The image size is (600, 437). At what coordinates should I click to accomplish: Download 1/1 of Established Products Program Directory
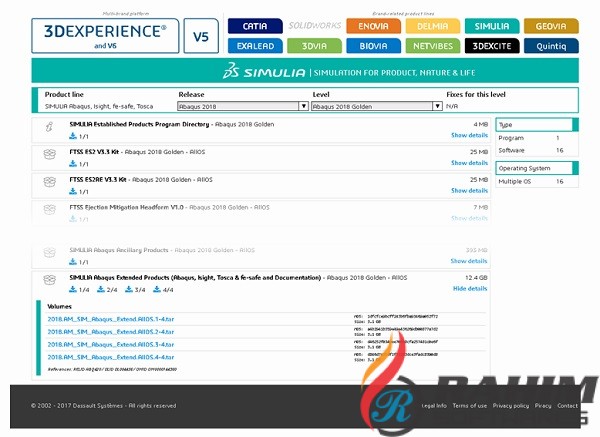[x=78, y=136]
